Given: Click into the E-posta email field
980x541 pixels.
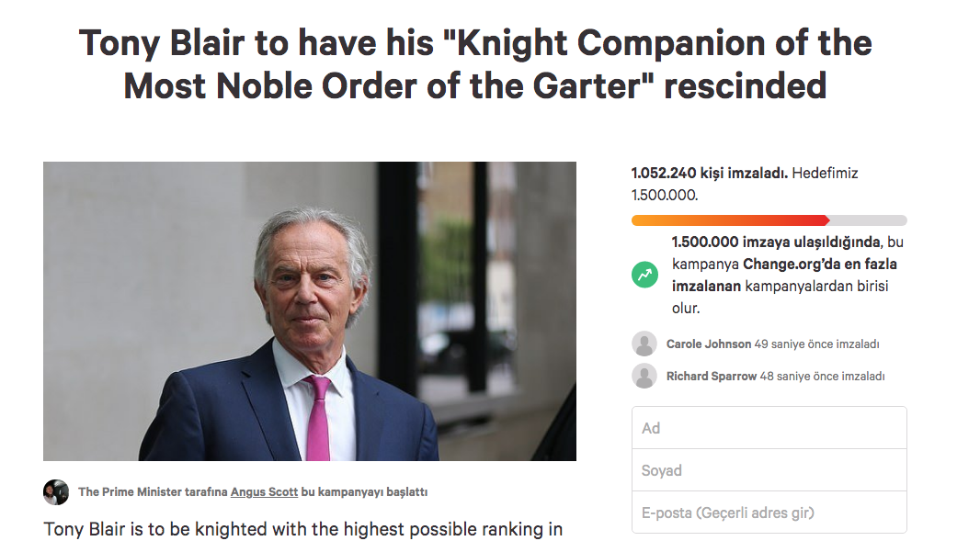Looking at the screenshot, I should click(x=769, y=513).
